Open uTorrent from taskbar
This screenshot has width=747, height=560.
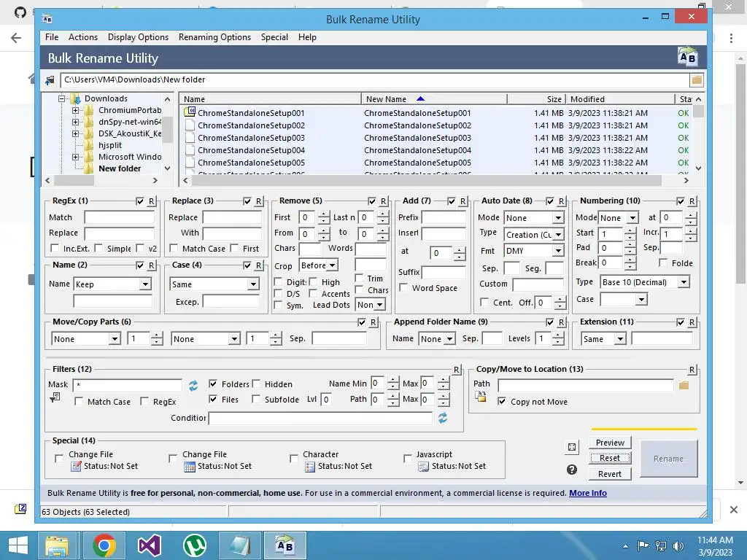click(x=194, y=545)
